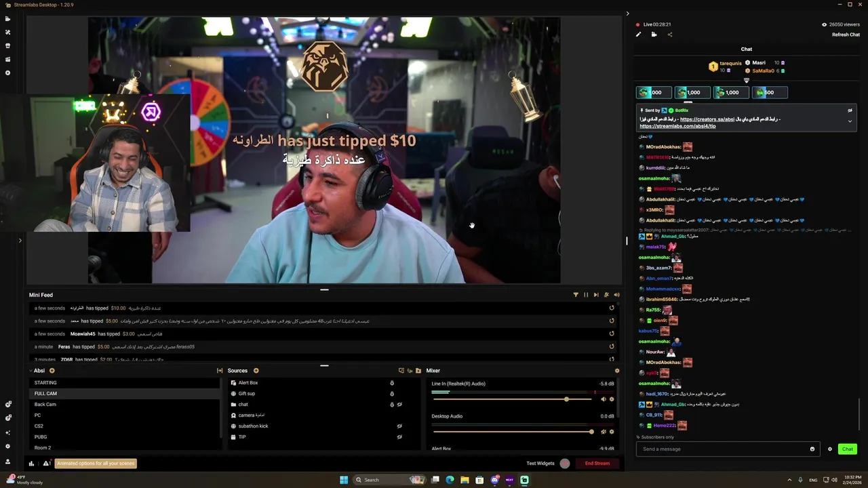Open the sidebar Settings gear icon
Screen dimensions: 868x488
(x=8, y=446)
